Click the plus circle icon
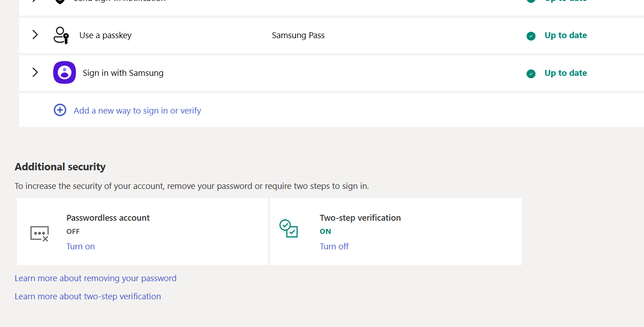Viewport: 644px width, 327px height. pyautogui.click(x=60, y=110)
